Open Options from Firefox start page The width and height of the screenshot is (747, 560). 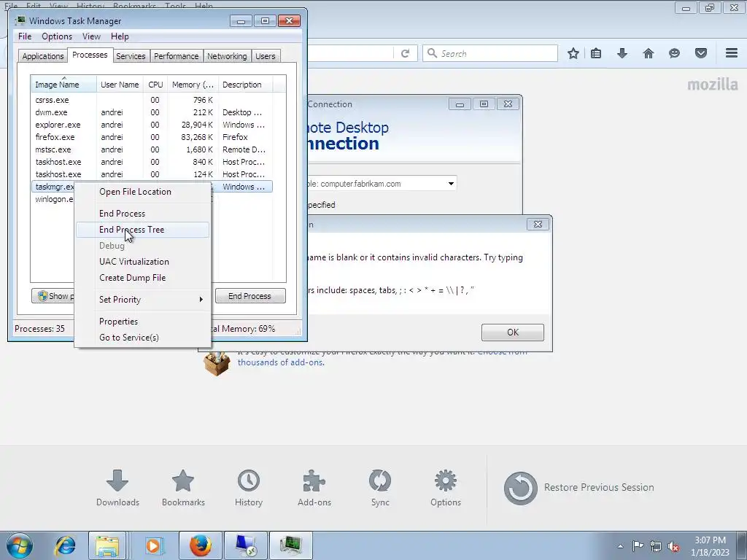[x=446, y=488]
